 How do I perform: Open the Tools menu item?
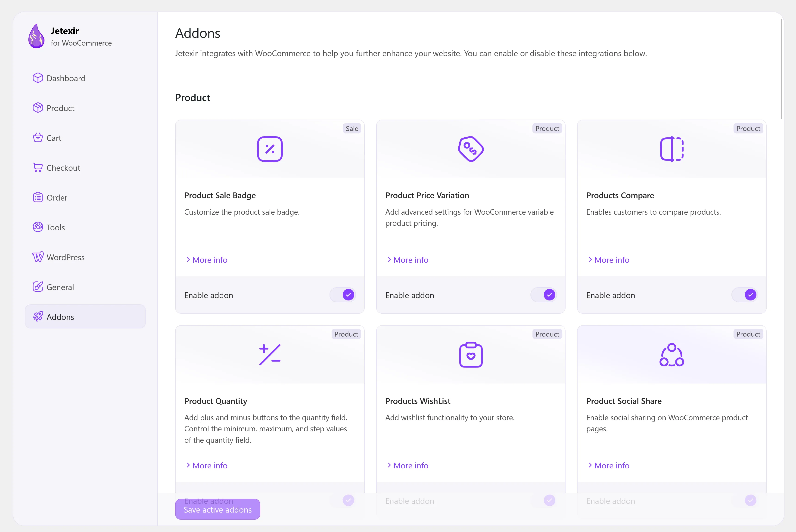85,227
